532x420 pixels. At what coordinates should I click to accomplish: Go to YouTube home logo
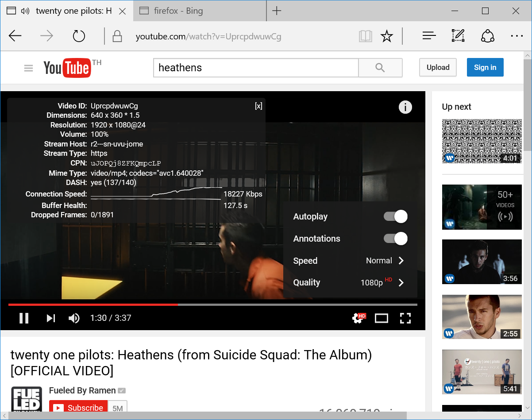click(67, 68)
